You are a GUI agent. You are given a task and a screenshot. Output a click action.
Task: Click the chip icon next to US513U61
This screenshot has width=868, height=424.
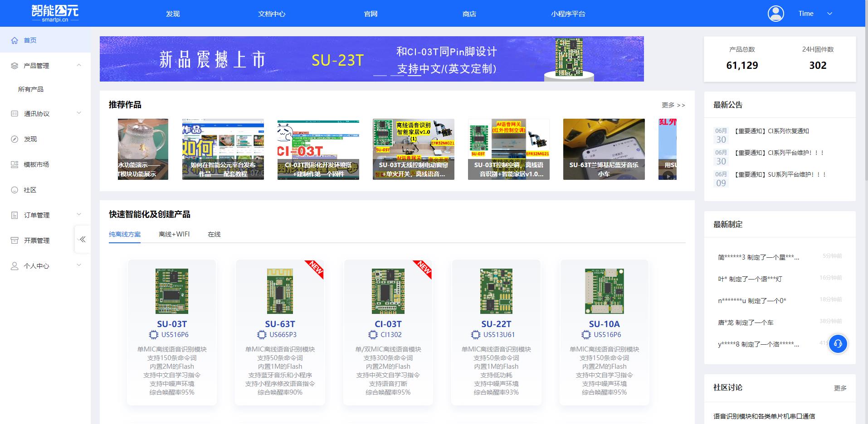(476, 335)
